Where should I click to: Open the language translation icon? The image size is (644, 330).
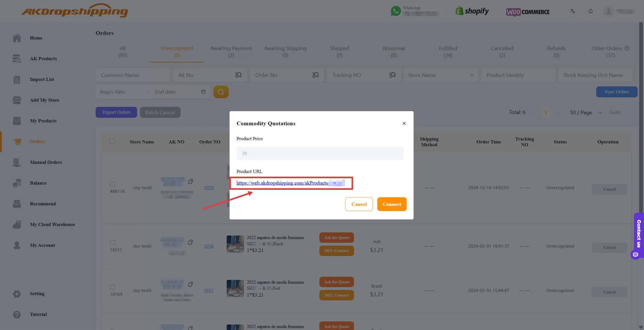572,11
